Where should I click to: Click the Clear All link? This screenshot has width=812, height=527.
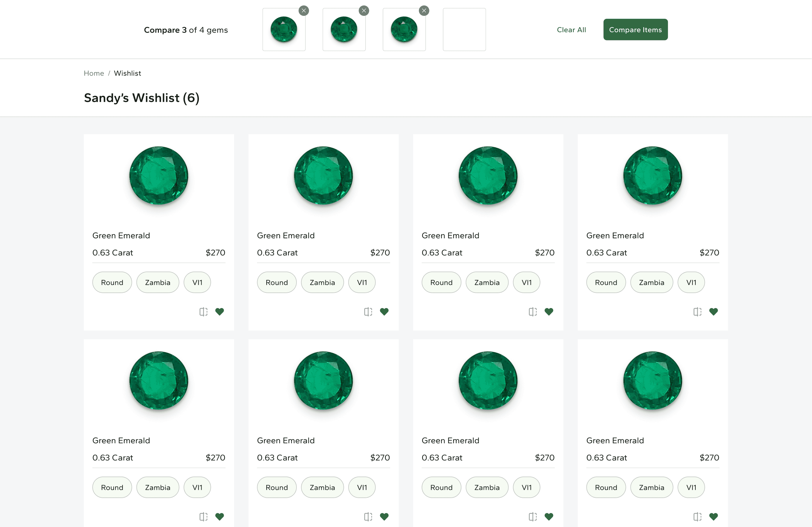(x=571, y=30)
